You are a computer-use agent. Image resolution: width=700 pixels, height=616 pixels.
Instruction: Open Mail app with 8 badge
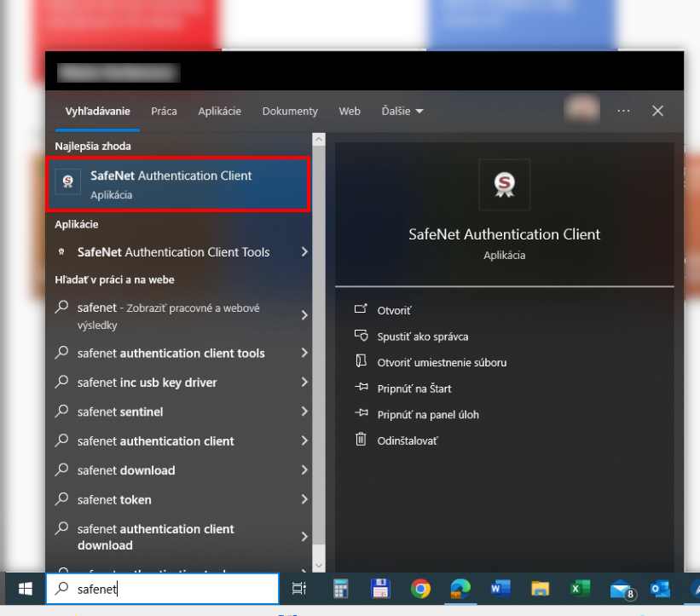[622, 590]
